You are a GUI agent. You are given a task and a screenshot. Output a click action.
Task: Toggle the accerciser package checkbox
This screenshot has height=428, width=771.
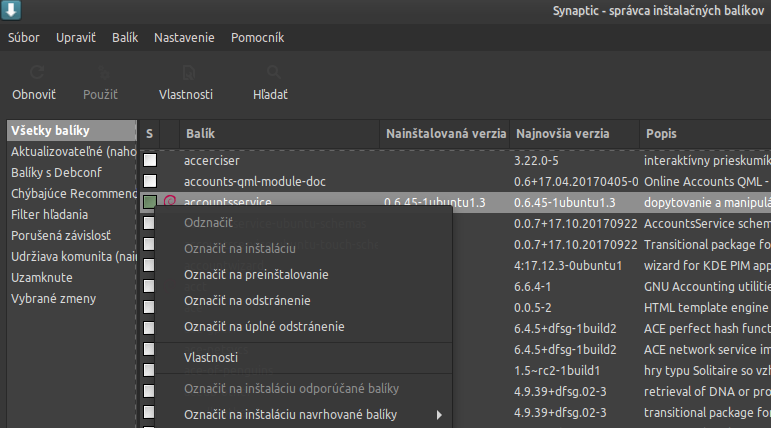(150, 160)
